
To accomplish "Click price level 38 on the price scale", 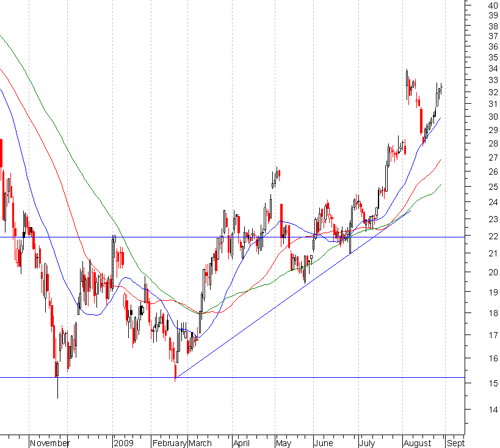I will point(493,26).
